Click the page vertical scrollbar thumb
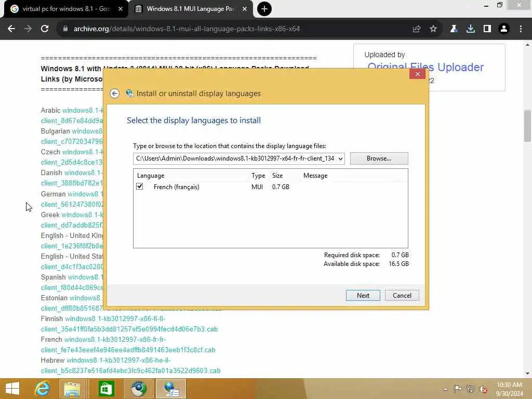 point(528,126)
